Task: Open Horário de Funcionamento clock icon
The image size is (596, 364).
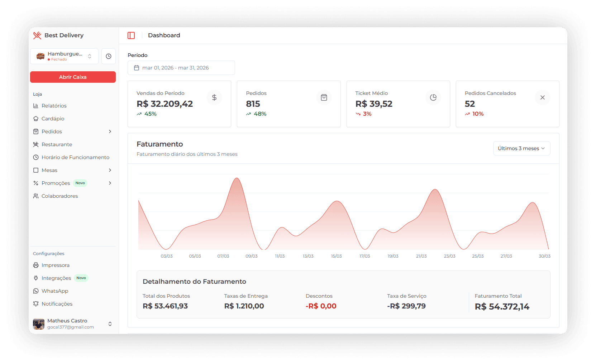Action: click(36, 157)
